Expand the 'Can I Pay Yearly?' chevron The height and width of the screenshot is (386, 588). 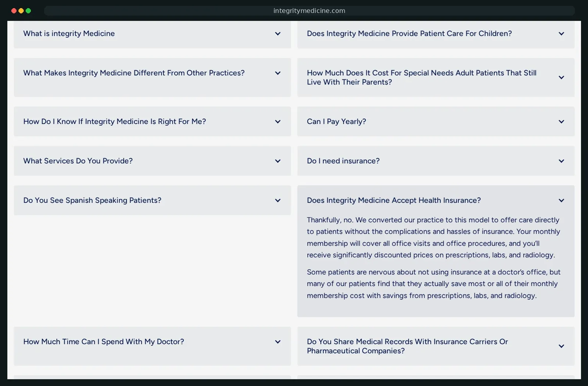tap(562, 122)
